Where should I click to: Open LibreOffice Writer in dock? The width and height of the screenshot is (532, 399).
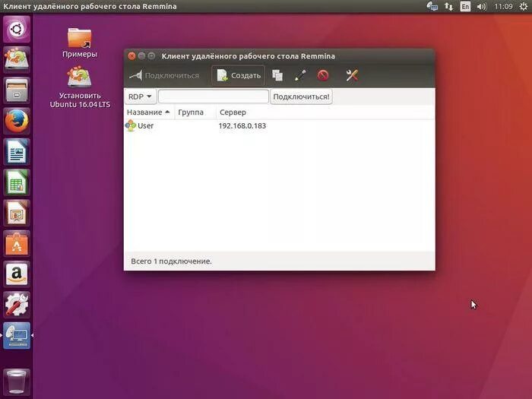(x=17, y=152)
